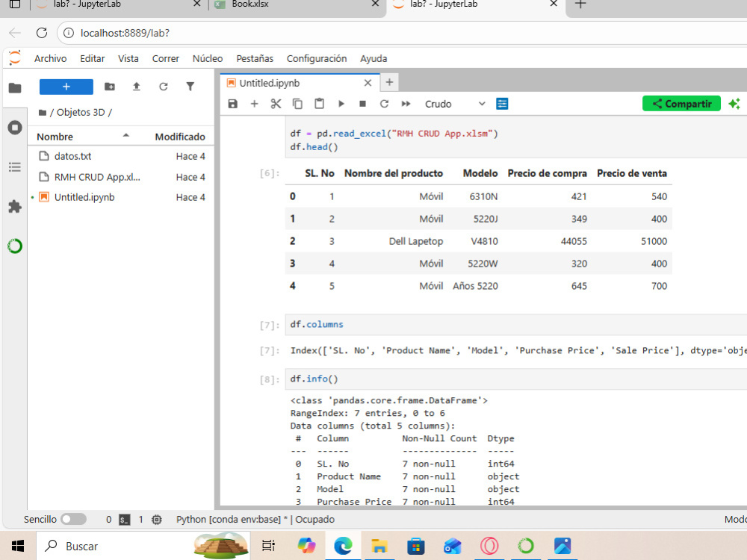
Task: Sort files by Nombre column
Action: [x=84, y=137]
